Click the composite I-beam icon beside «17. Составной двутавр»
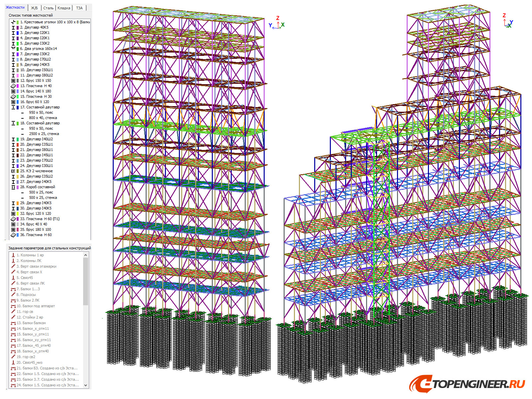532x399 pixels. tap(13, 107)
